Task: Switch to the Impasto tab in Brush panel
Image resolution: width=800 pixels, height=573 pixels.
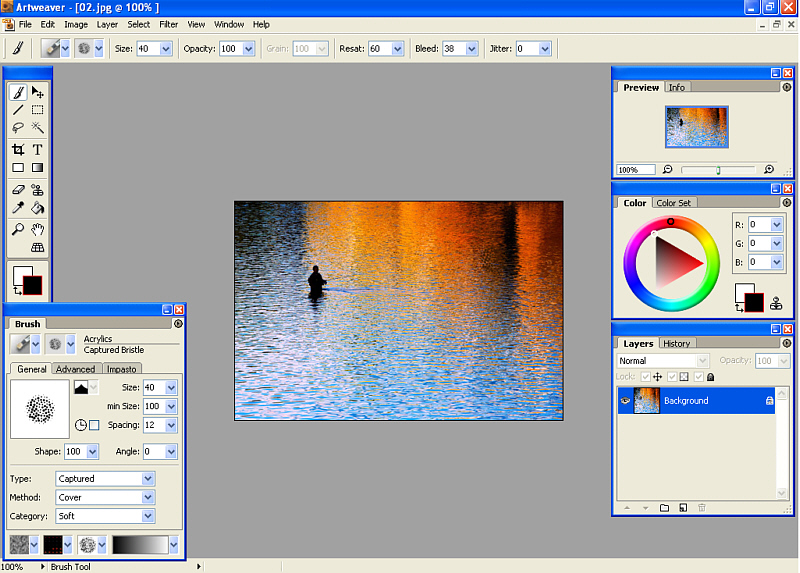Action: (121, 369)
